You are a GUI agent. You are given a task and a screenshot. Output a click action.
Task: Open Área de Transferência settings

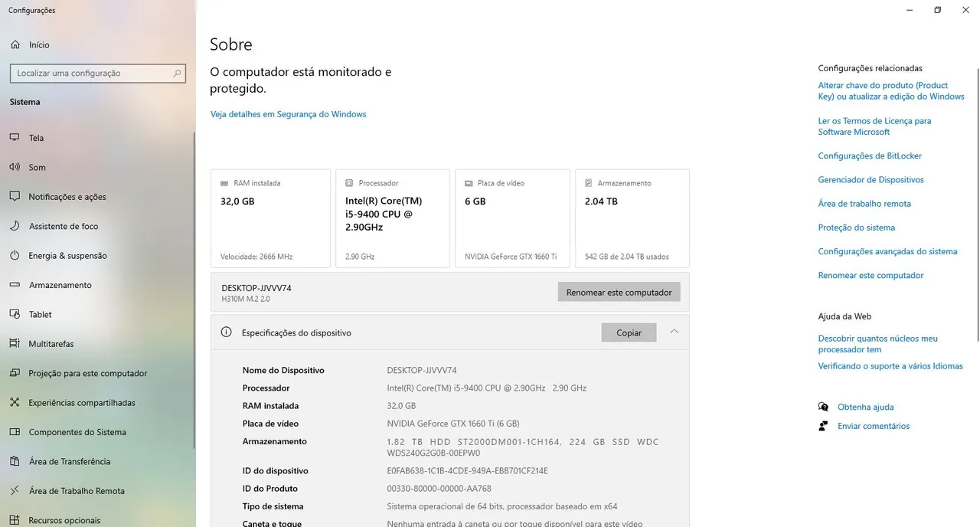(69, 462)
